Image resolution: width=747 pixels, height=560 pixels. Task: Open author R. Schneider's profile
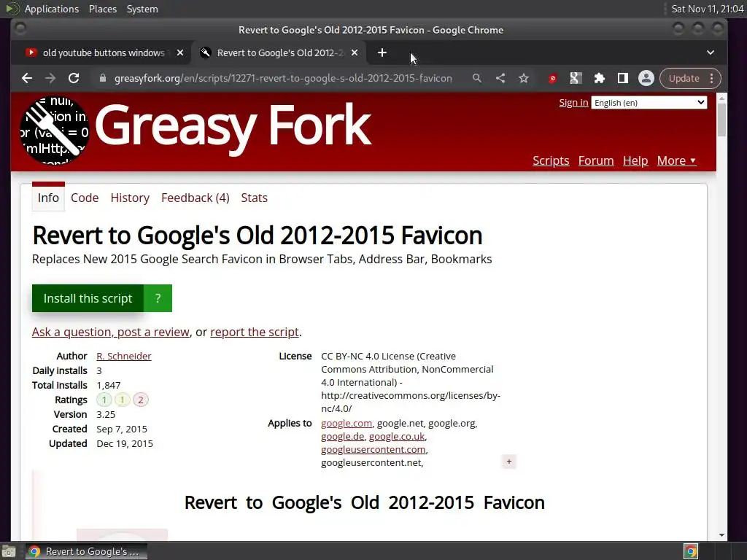coord(124,356)
